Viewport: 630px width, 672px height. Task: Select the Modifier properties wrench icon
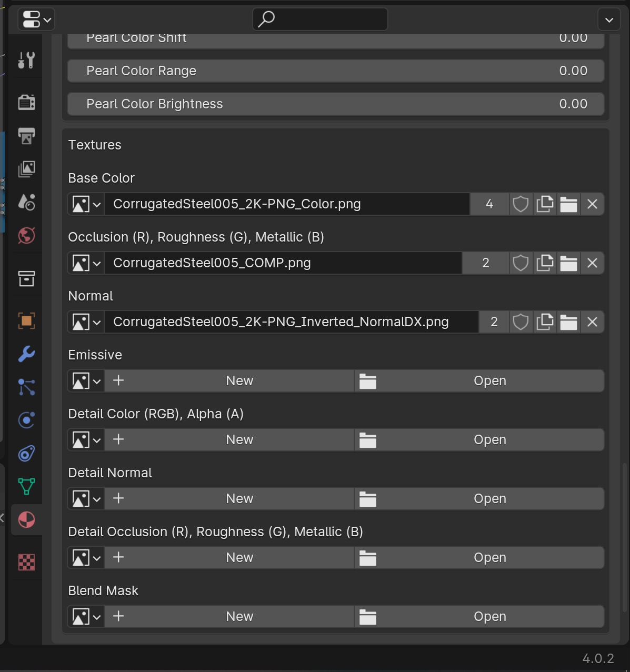coord(26,354)
